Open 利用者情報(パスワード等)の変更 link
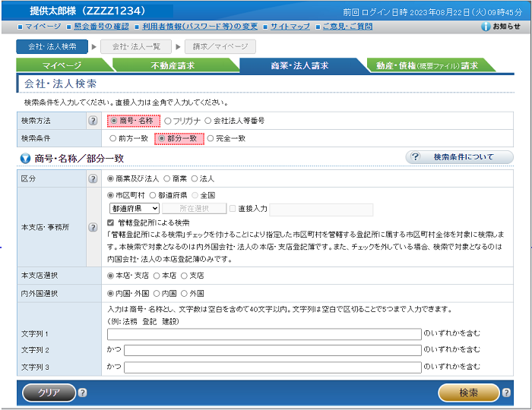The height and width of the screenshot is (410, 532). pyautogui.click(x=200, y=27)
